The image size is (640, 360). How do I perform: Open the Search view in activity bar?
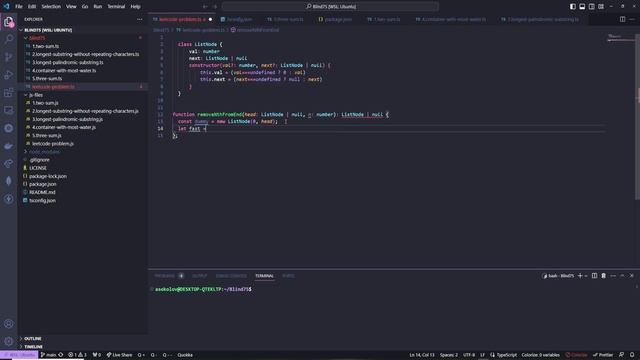[9, 39]
